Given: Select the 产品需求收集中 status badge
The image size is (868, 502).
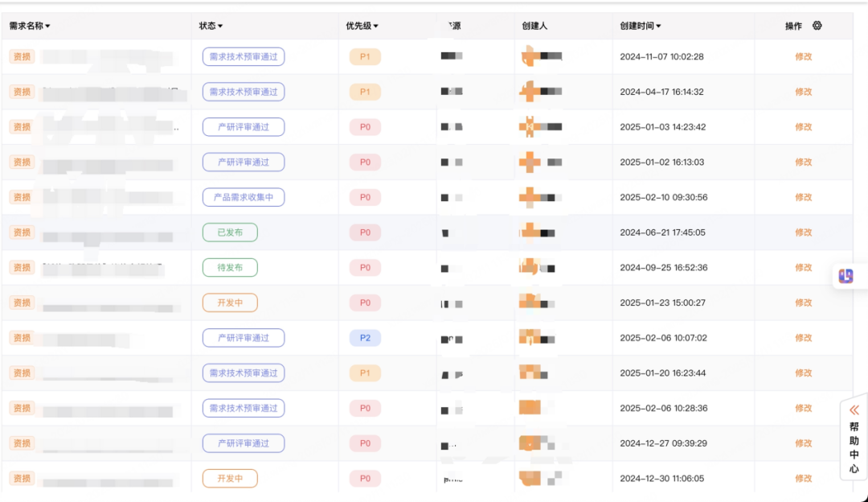Looking at the screenshot, I should pos(244,197).
